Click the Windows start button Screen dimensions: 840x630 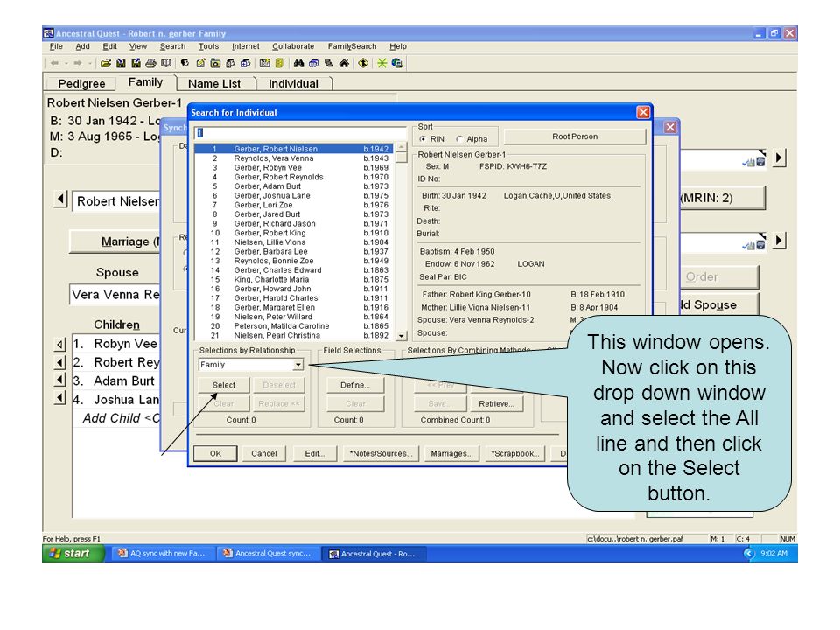[x=73, y=553]
